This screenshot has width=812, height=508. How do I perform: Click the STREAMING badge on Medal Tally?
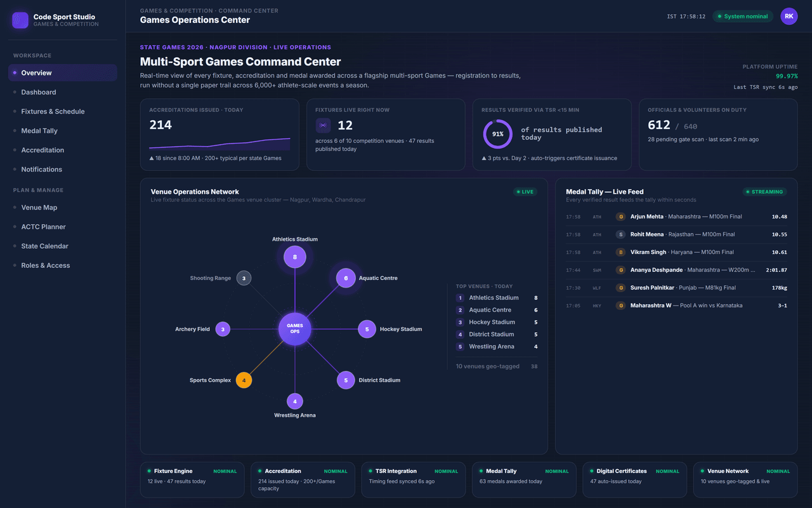[x=765, y=192]
